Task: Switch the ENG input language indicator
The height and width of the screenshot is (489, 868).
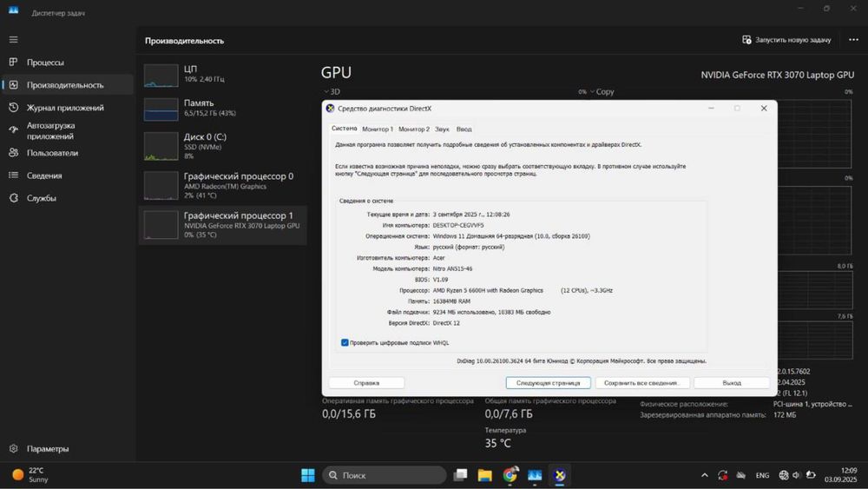Action: [x=762, y=475]
